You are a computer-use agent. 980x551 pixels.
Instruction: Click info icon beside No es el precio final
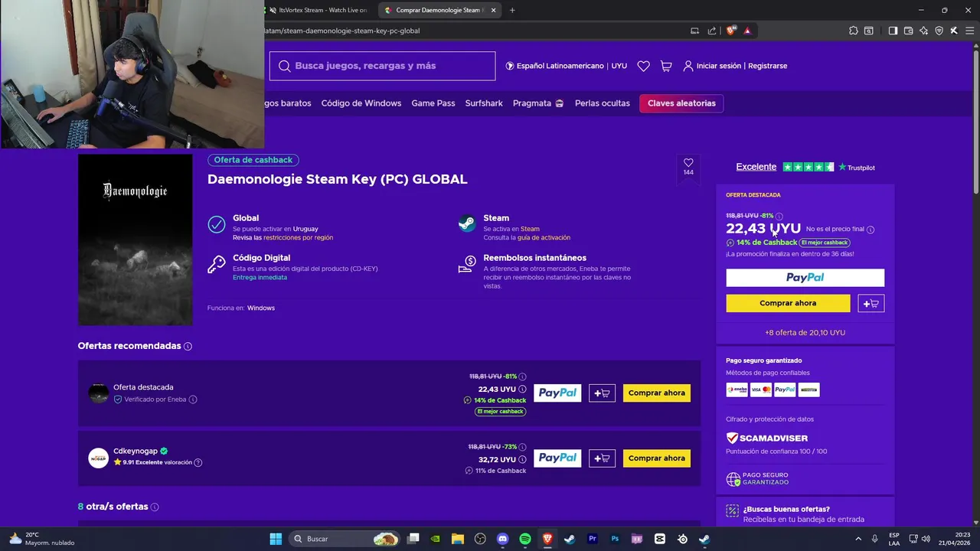[x=871, y=230]
